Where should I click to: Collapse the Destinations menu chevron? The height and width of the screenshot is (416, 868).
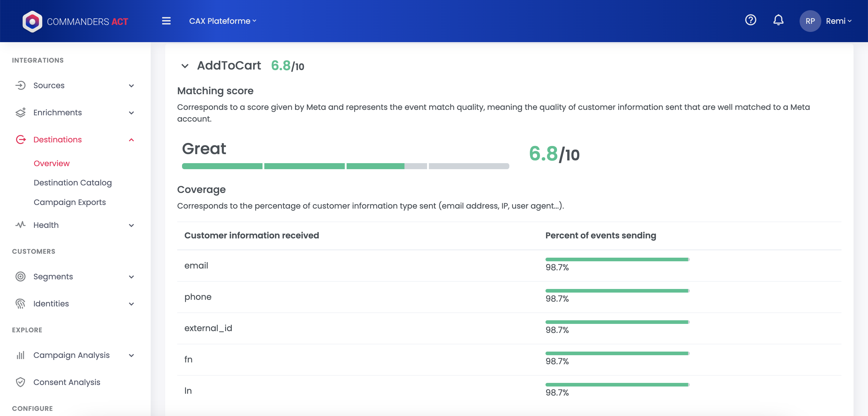[131, 140]
